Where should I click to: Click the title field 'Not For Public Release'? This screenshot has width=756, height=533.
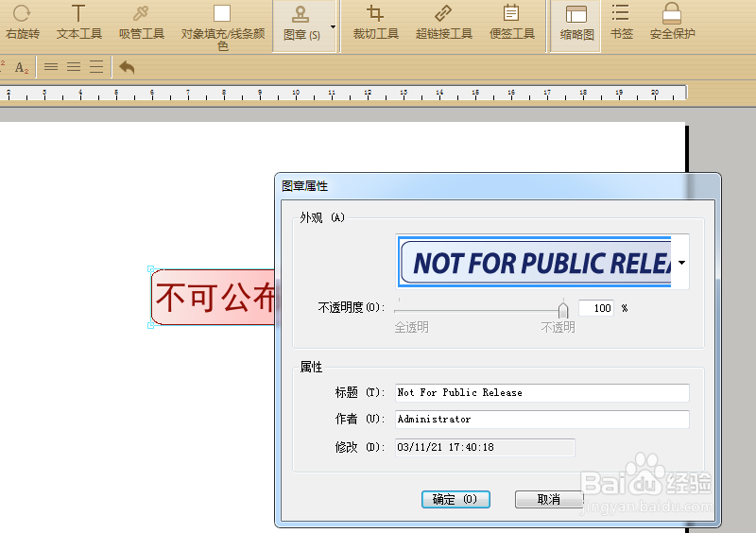click(541, 392)
